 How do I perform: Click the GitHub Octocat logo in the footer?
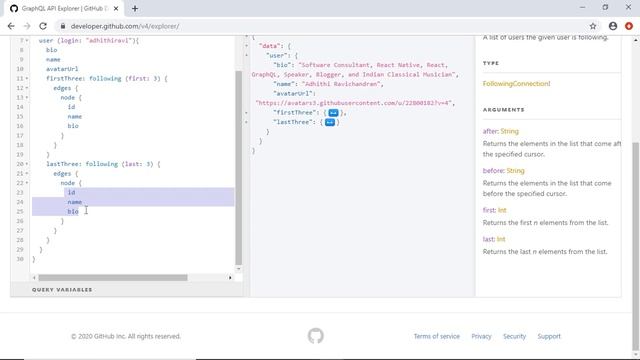point(316,336)
